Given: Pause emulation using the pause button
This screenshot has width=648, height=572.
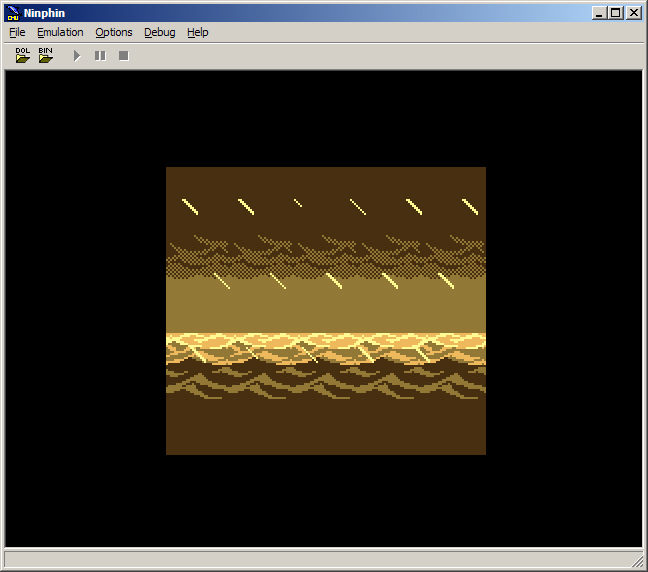Looking at the screenshot, I should pos(100,56).
